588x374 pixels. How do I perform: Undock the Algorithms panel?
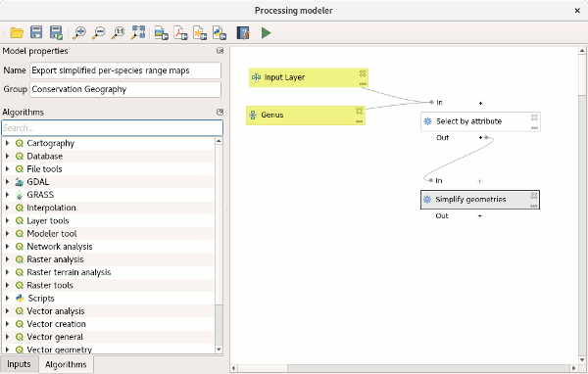(x=220, y=112)
